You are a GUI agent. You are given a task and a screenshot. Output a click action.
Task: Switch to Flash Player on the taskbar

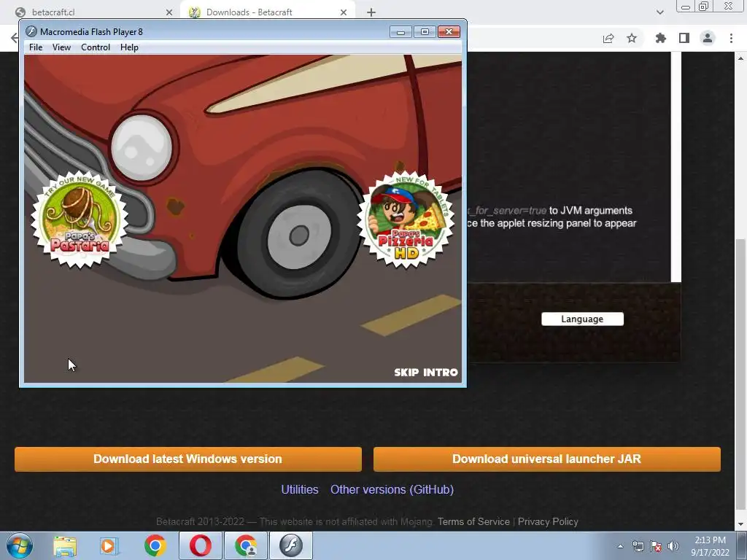(x=291, y=545)
